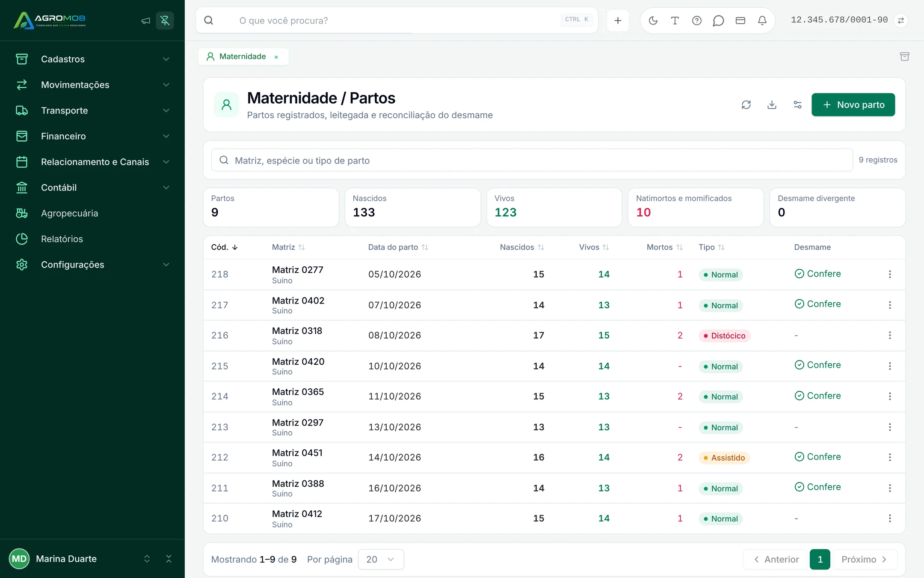Toggle the sidebar pin icon
Screen dimensions: 924x578
pos(165,20)
